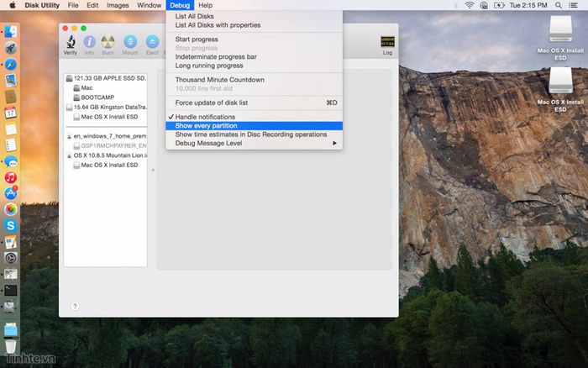
Task: Select Long running progress menu item
Action: 254,66
